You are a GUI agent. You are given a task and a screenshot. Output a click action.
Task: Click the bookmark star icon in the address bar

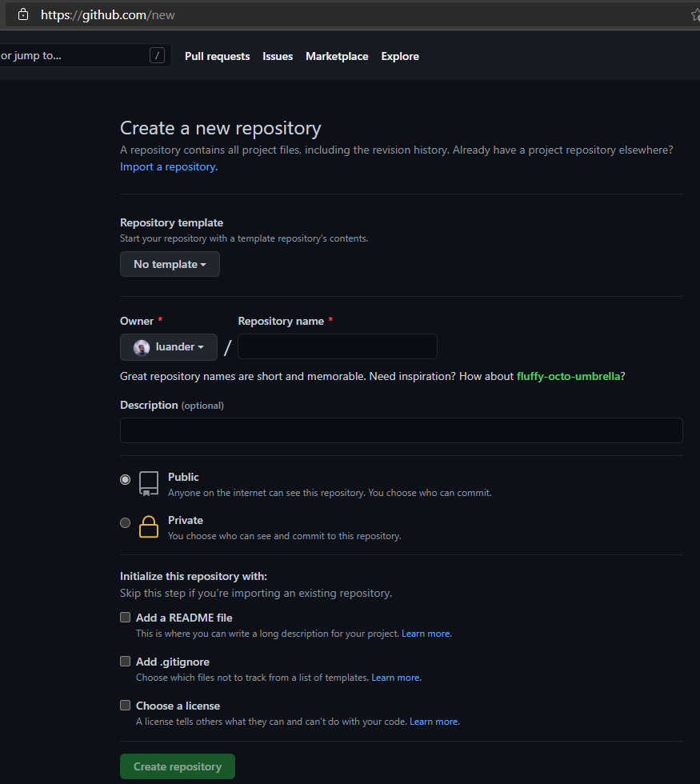pos(694,14)
